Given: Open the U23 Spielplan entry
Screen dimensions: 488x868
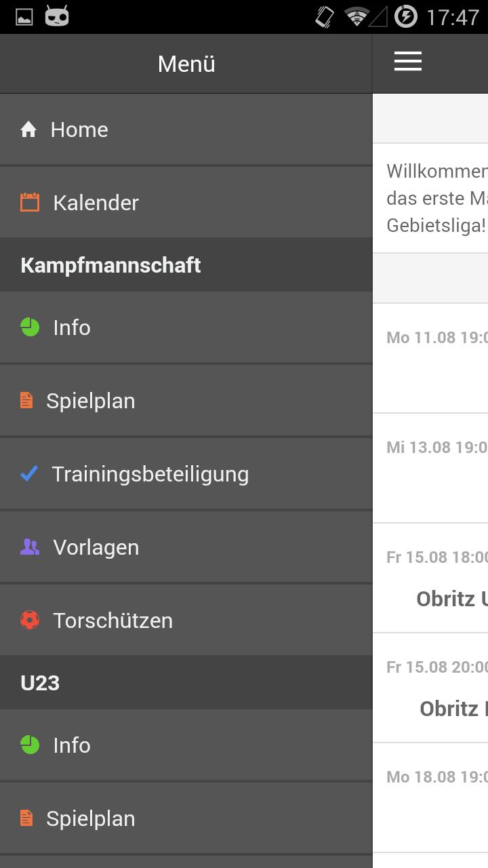Looking at the screenshot, I should click(91, 818).
